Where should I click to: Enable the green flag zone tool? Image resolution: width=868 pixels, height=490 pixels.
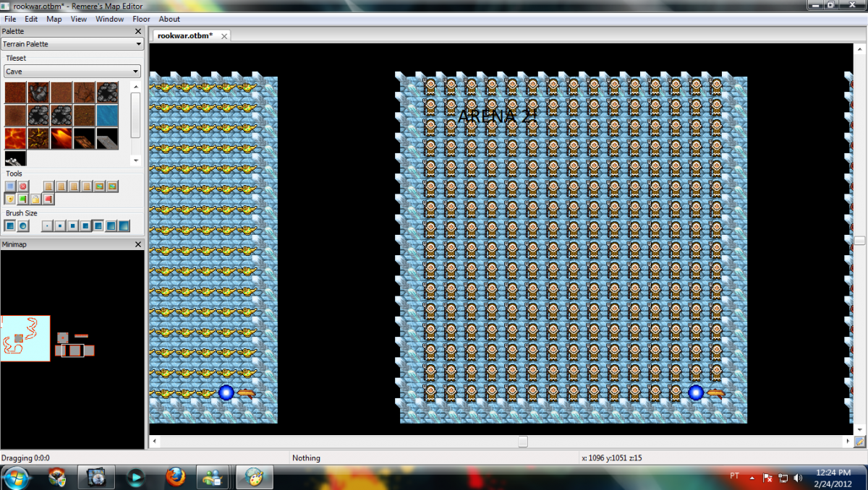pyautogui.click(x=23, y=199)
